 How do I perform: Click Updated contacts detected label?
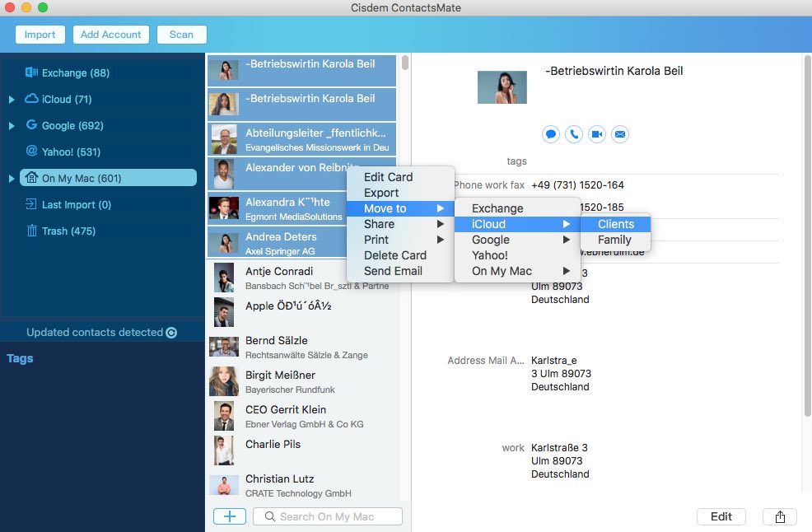pyautogui.click(x=95, y=333)
